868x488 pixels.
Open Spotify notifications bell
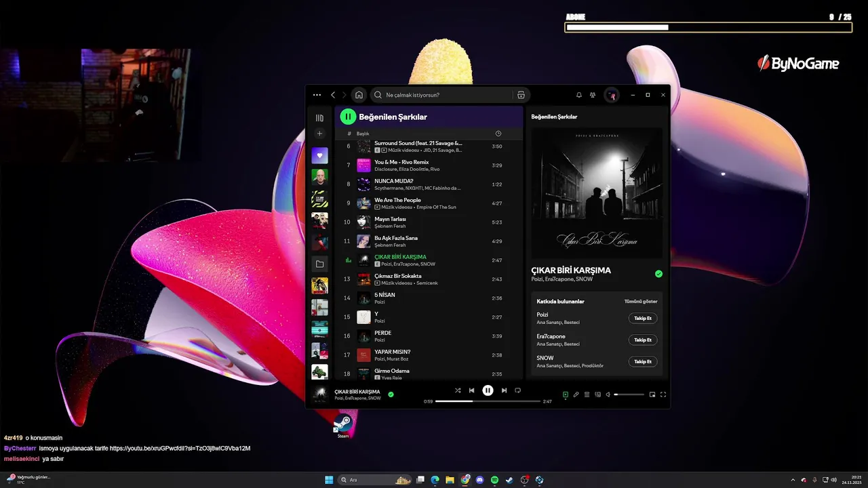point(579,95)
